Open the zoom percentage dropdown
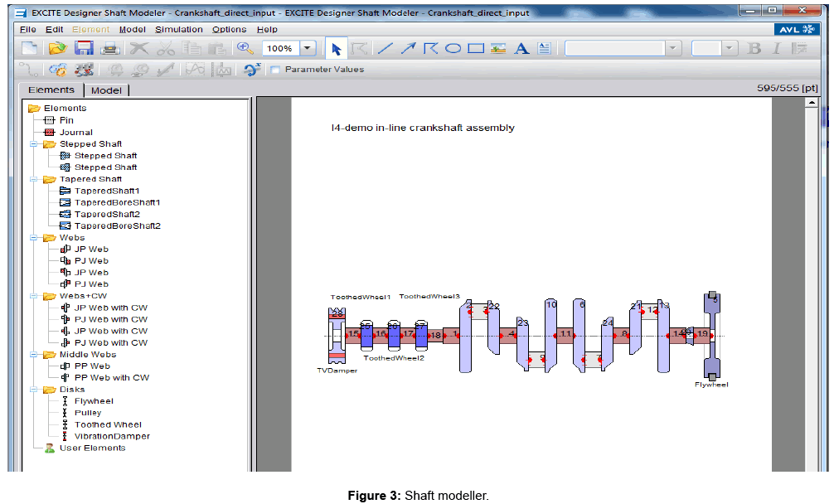The height and width of the screenshot is (504, 834). point(308,48)
